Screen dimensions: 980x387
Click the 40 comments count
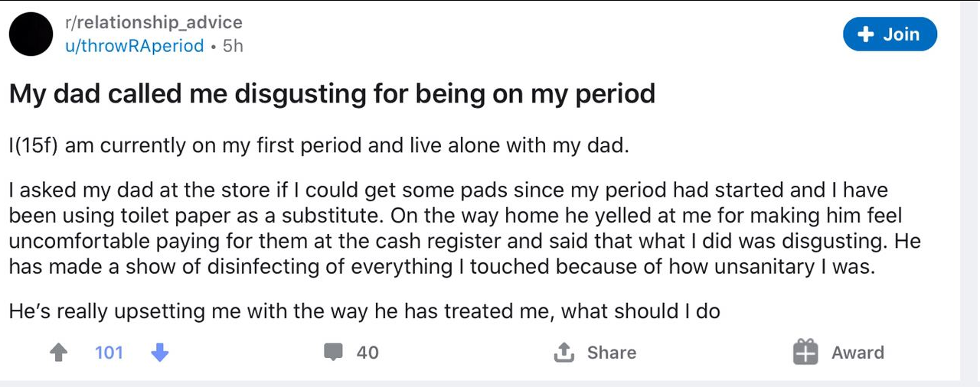(367, 353)
